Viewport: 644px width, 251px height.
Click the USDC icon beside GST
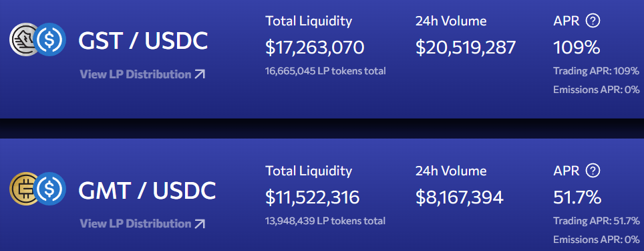tap(49, 39)
